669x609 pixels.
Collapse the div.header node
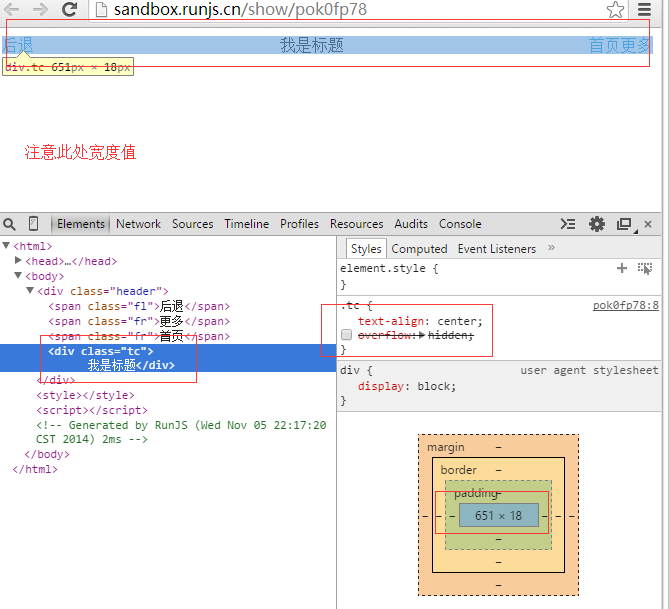(x=30, y=290)
